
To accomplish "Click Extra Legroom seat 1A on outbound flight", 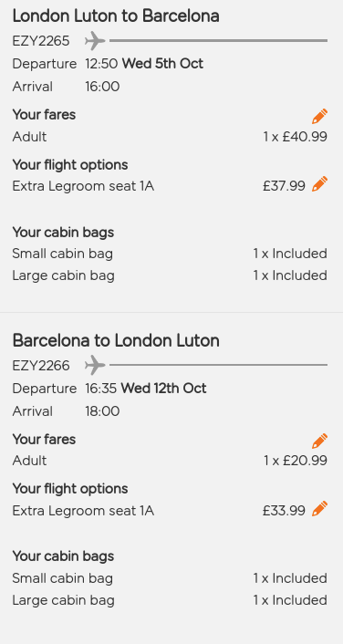I will pos(83,186).
